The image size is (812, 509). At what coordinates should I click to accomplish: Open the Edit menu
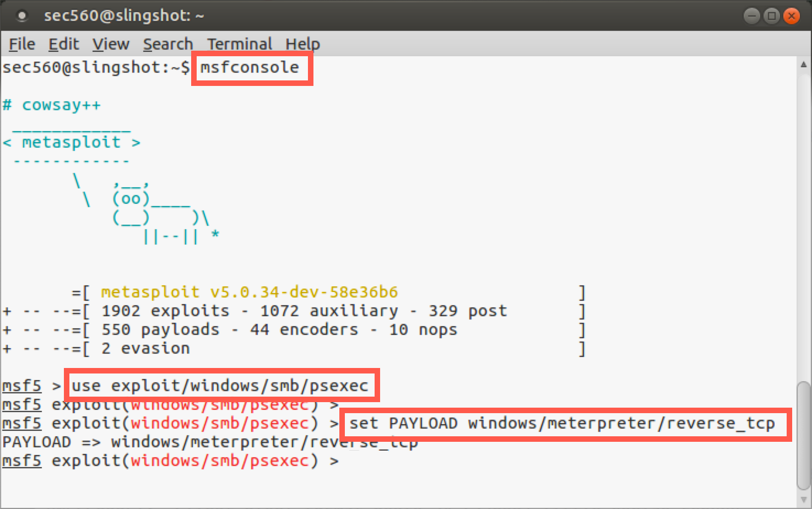[63, 44]
